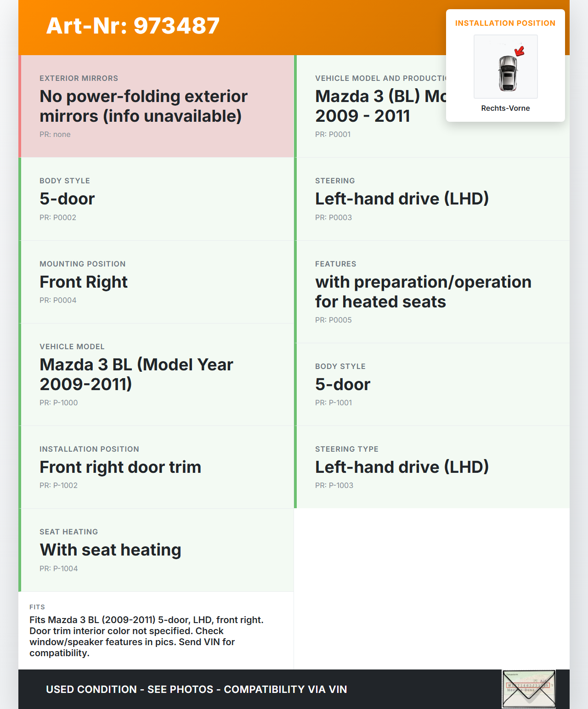
Task: Click the Left-hand drive card PR: P0003
Action: pos(432,199)
